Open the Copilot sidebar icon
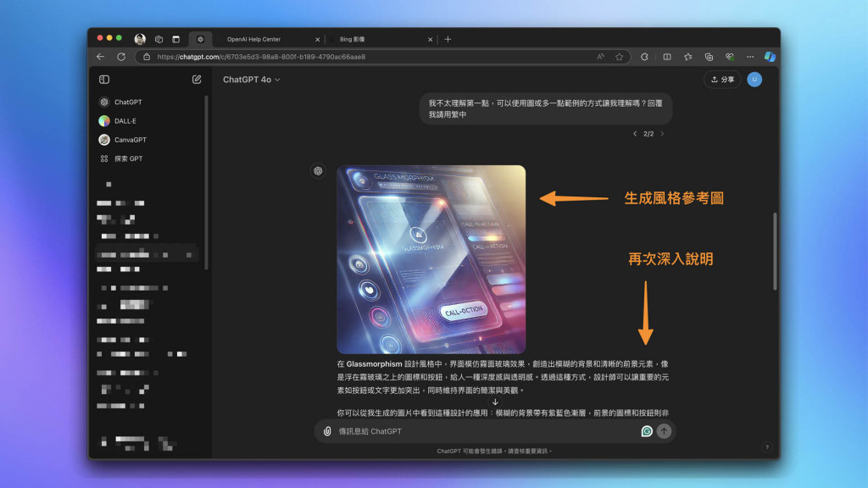The image size is (868, 488). (770, 57)
